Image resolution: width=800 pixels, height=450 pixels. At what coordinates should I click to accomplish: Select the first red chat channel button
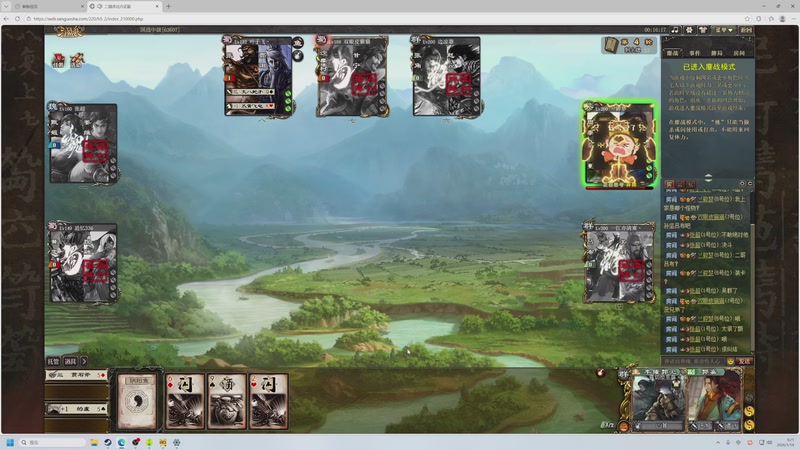(x=670, y=184)
